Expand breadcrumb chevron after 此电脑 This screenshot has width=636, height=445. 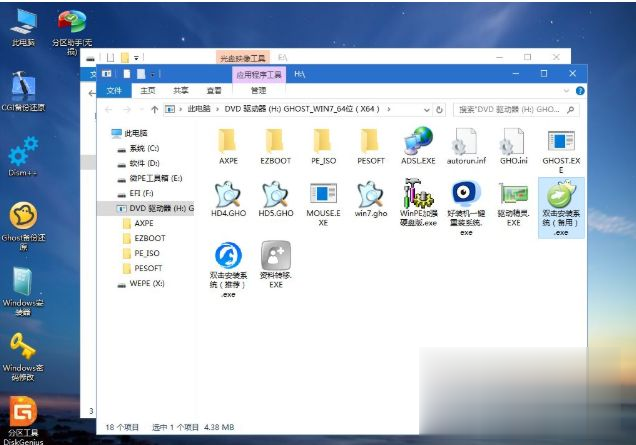point(218,109)
